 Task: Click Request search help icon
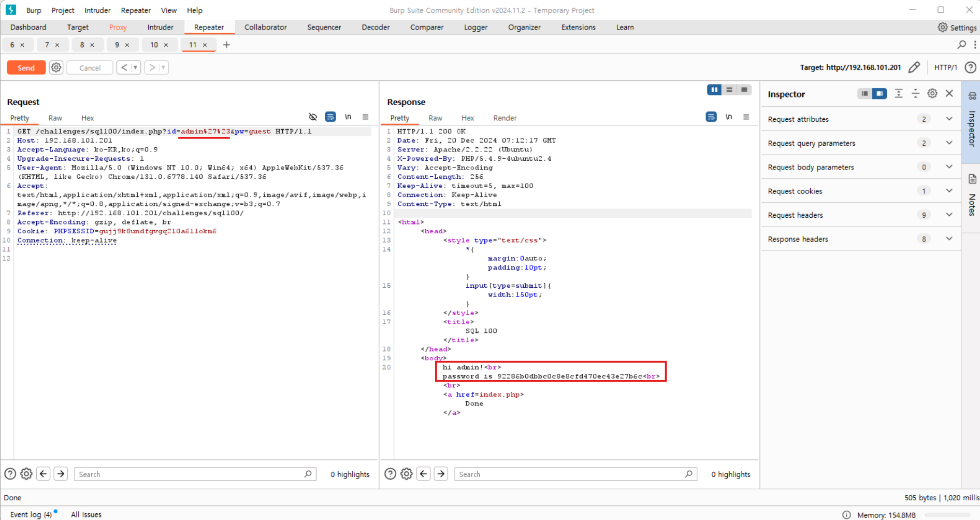[10, 474]
